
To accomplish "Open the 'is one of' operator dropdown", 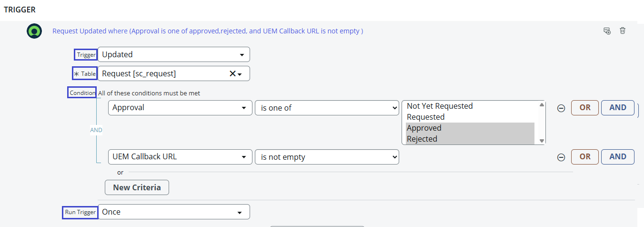I will (327, 108).
